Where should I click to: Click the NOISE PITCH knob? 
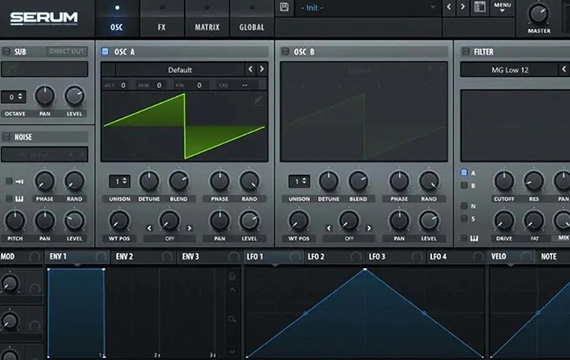[x=15, y=220]
